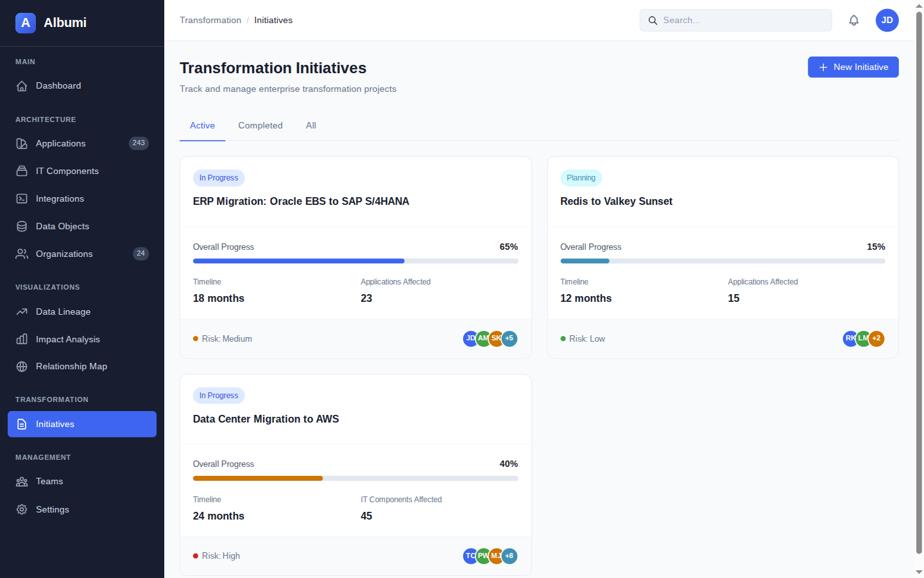This screenshot has width=924, height=578.
Task: Open Settings from the sidebar
Action: point(52,509)
